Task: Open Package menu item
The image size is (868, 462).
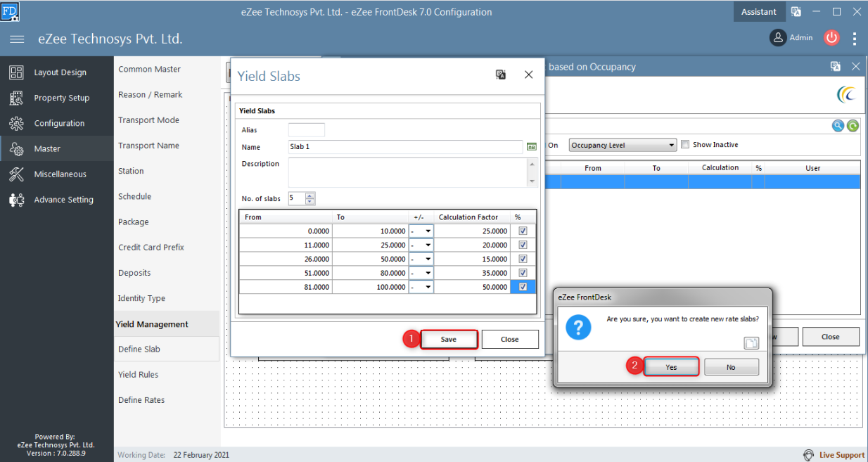Action: 134,222
